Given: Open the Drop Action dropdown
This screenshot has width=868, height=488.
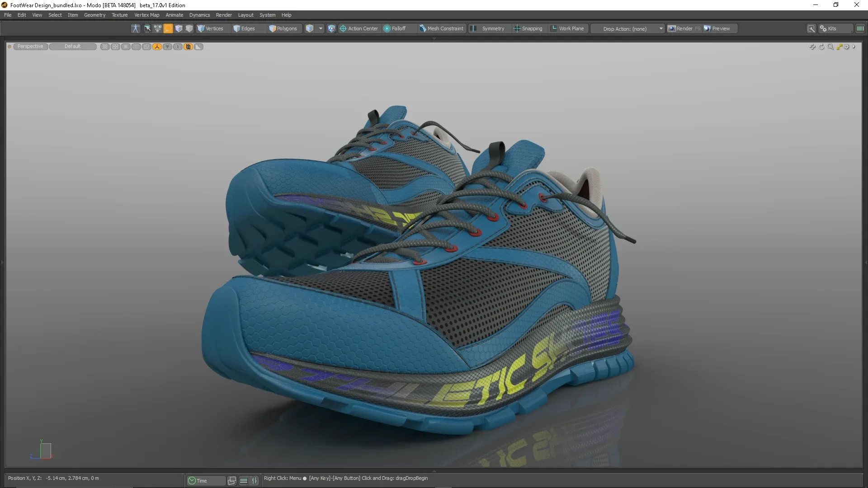Looking at the screenshot, I should click(x=627, y=28).
